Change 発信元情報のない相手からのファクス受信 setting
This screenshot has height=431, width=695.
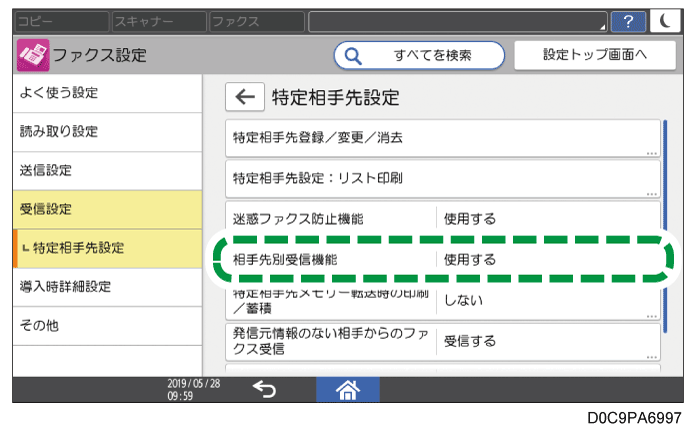click(x=443, y=342)
